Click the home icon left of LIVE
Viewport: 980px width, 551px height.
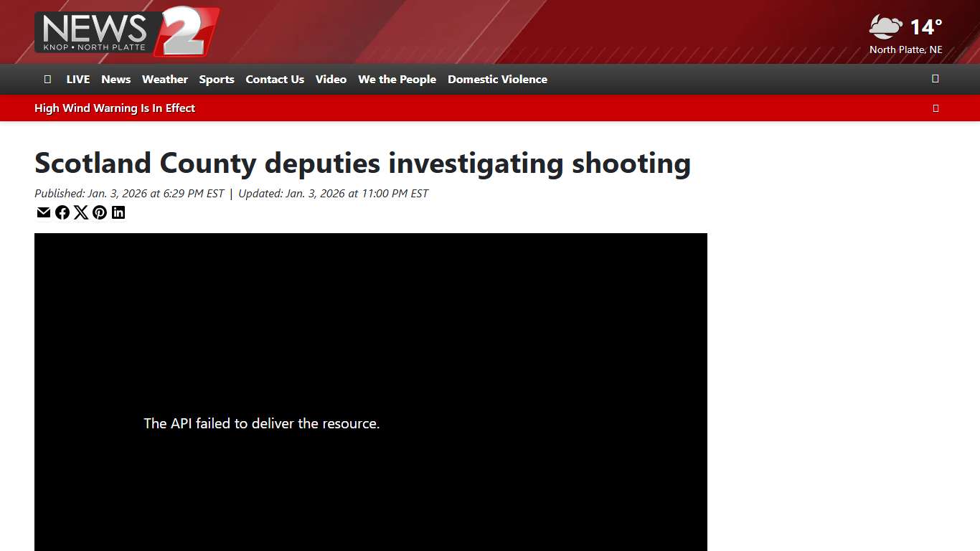tap(47, 79)
